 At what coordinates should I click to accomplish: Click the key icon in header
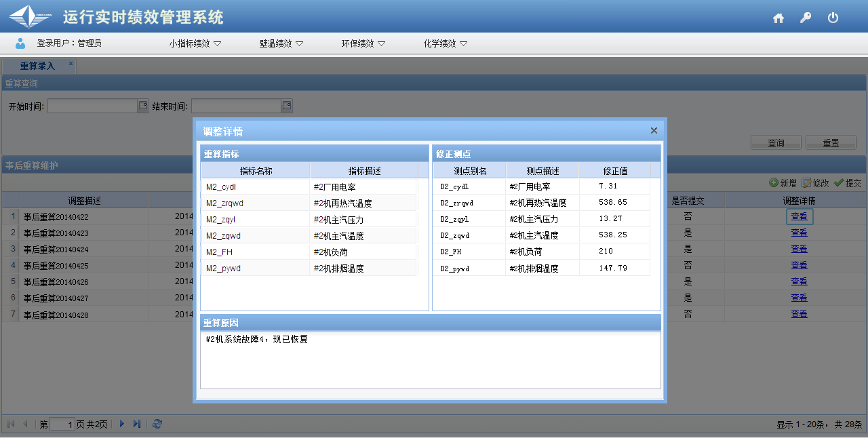(x=806, y=18)
